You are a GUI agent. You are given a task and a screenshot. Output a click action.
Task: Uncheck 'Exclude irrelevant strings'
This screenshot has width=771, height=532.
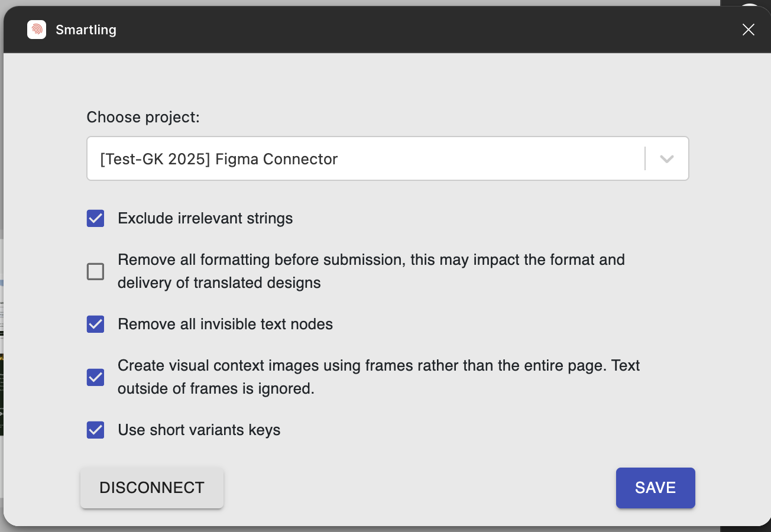pyautogui.click(x=95, y=218)
